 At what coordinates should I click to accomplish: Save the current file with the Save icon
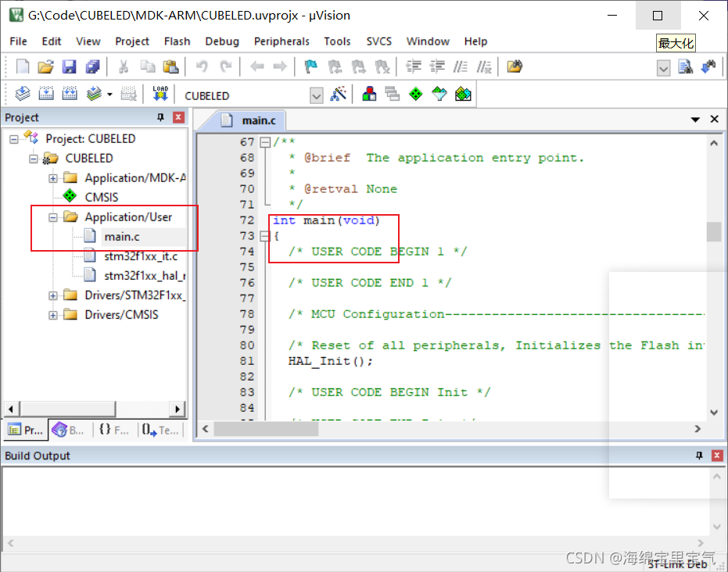click(69, 66)
